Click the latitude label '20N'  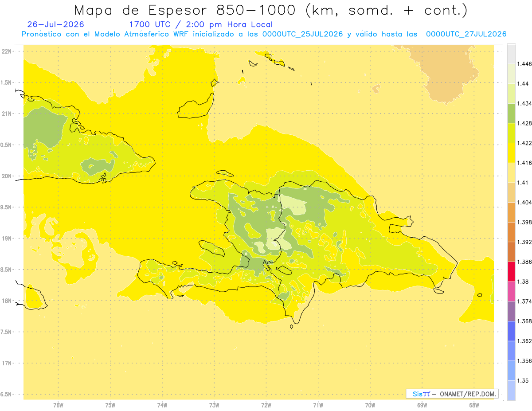[x=7, y=176]
